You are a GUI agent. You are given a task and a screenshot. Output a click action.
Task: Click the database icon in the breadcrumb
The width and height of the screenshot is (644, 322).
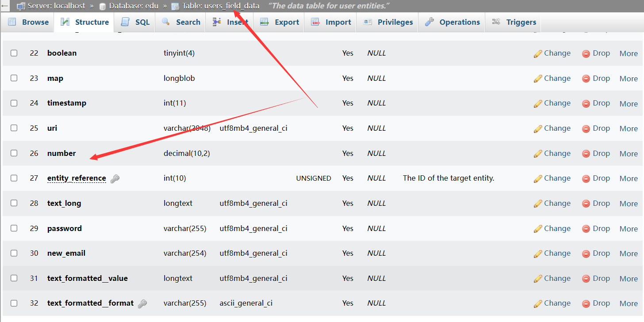(x=103, y=6)
